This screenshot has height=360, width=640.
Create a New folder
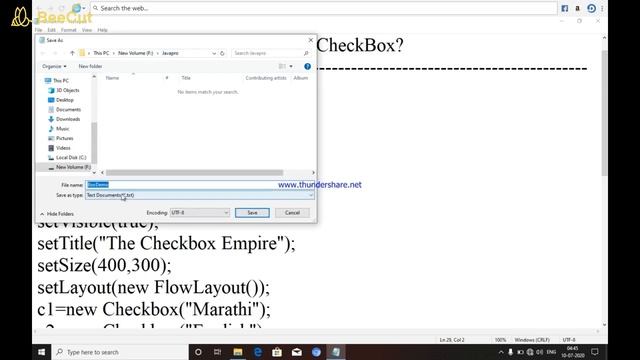[x=90, y=66]
